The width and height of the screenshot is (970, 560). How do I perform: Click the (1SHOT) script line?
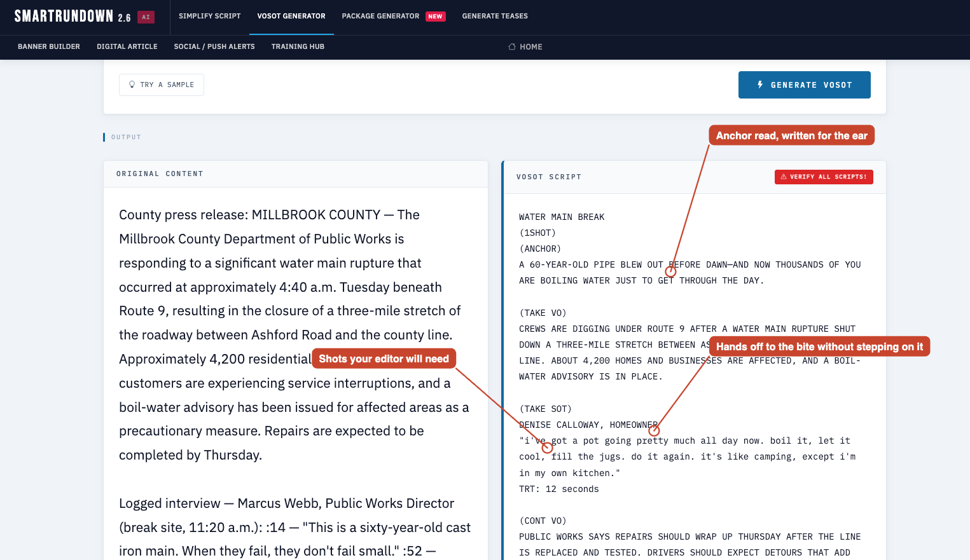(537, 233)
